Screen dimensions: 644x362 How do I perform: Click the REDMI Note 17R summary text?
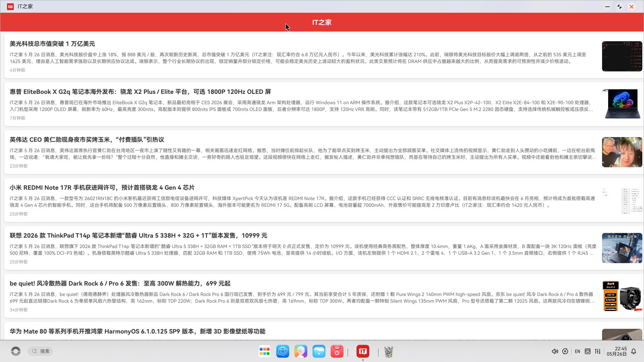click(302, 202)
